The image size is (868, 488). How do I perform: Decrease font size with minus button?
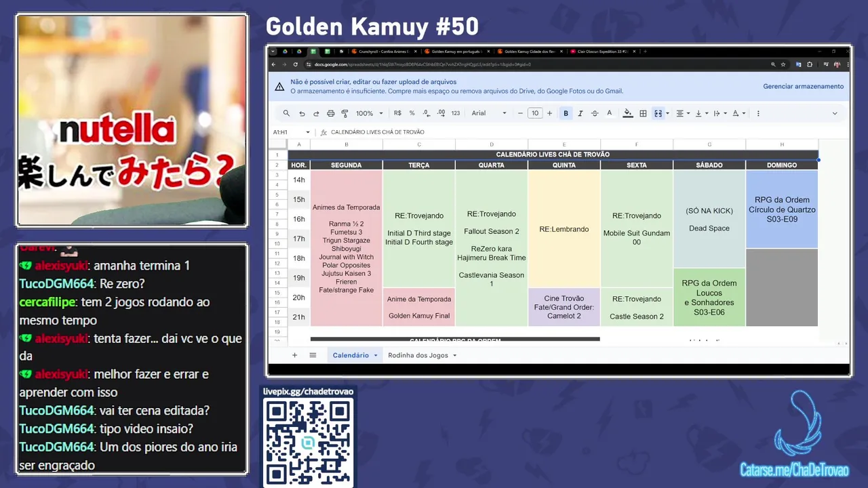pyautogui.click(x=520, y=113)
